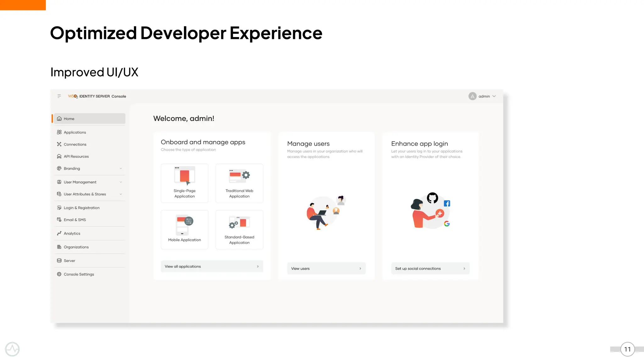Click the View all applications button
644x362 pixels.
pyautogui.click(x=212, y=266)
